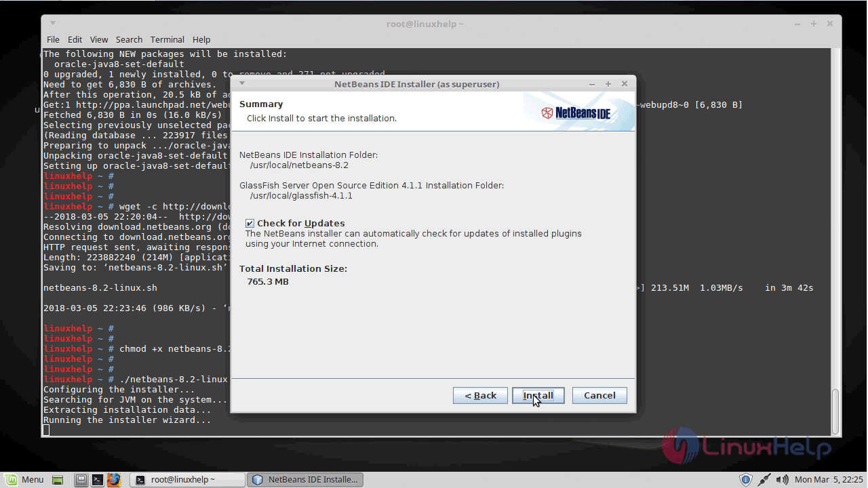
Task: Click the 765.3 MB installation size value
Action: point(268,281)
